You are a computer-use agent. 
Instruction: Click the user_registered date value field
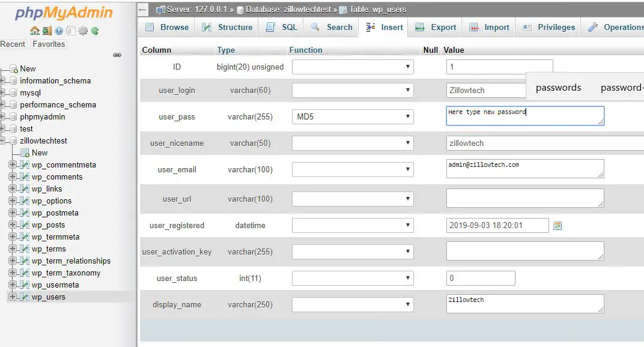pyautogui.click(x=497, y=226)
